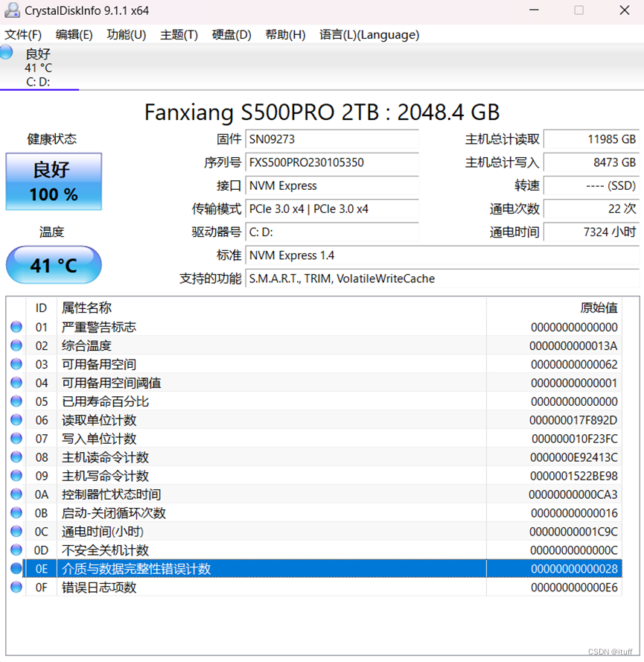Click the 原始值 column header

tap(554, 308)
